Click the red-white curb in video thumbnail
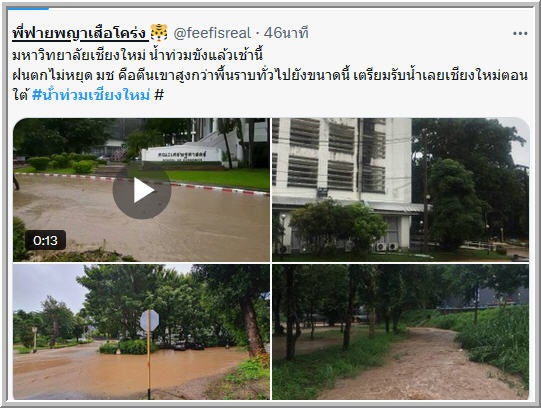Image resolution: width=541 pixels, height=408 pixels. pyautogui.click(x=141, y=181)
